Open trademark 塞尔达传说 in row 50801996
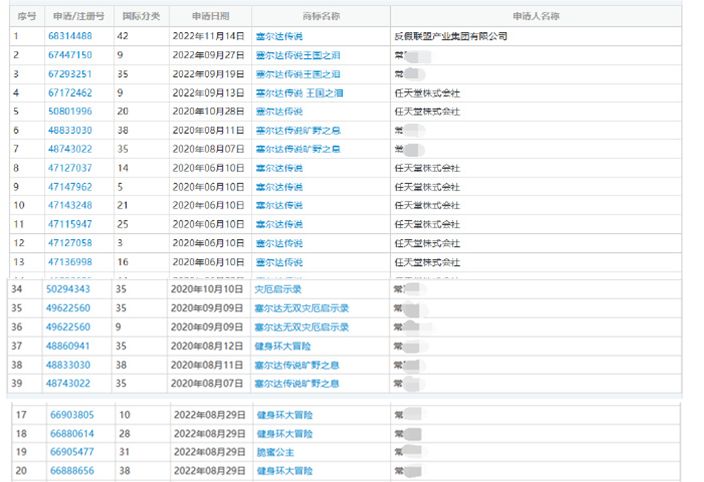This screenshot has height=482, width=704. click(279, 112)
